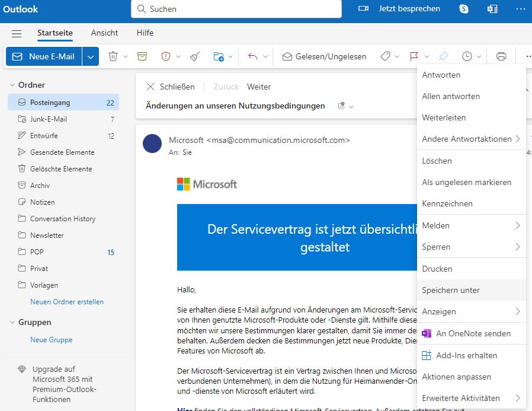Open the Archiv folder
Screen dimensions: 532x411
(63, 186)
